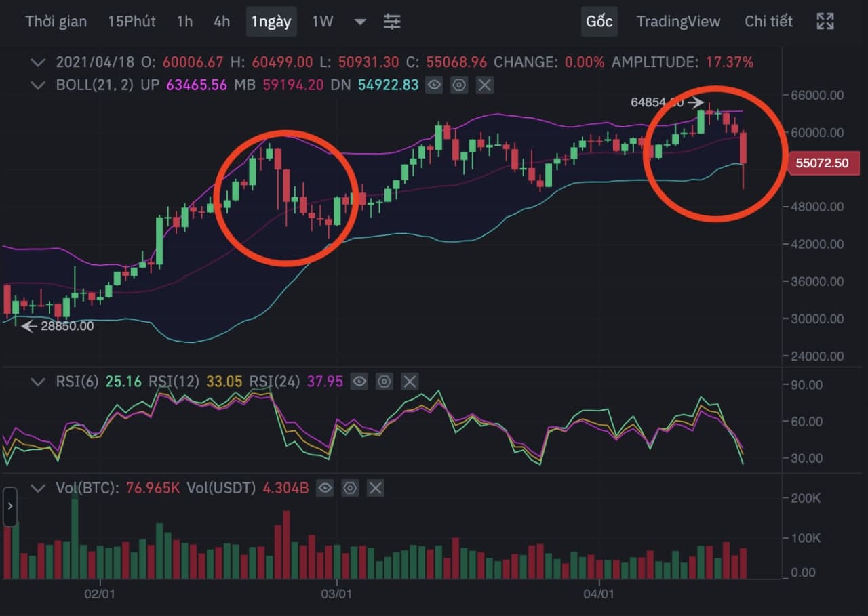
Task: Click the 90.00 RSI axis label
Action: point(806,384)
